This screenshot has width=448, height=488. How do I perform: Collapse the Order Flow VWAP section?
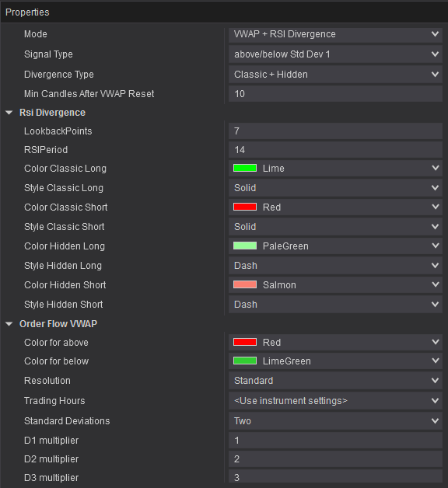pyautogui.click(x=9, y=324)
